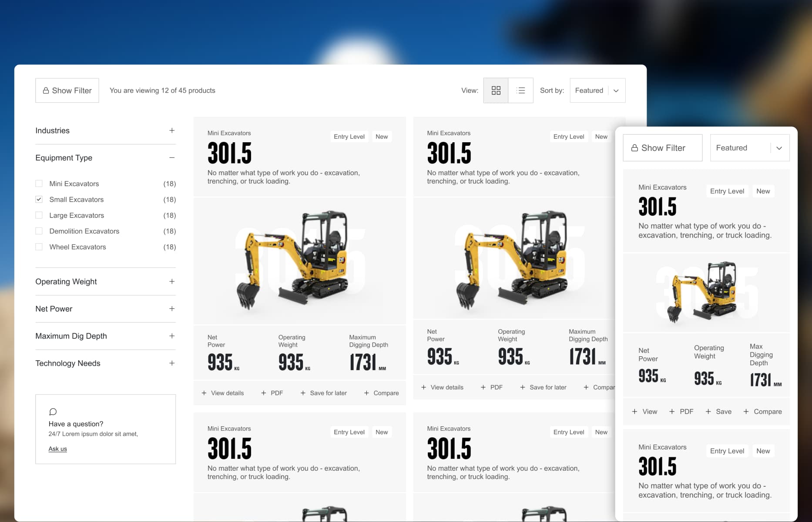Screen dimensions: 812x522
Task: Click plus icon beside PDF in first card
Action: pyautogui.click(x=263, y=393)
